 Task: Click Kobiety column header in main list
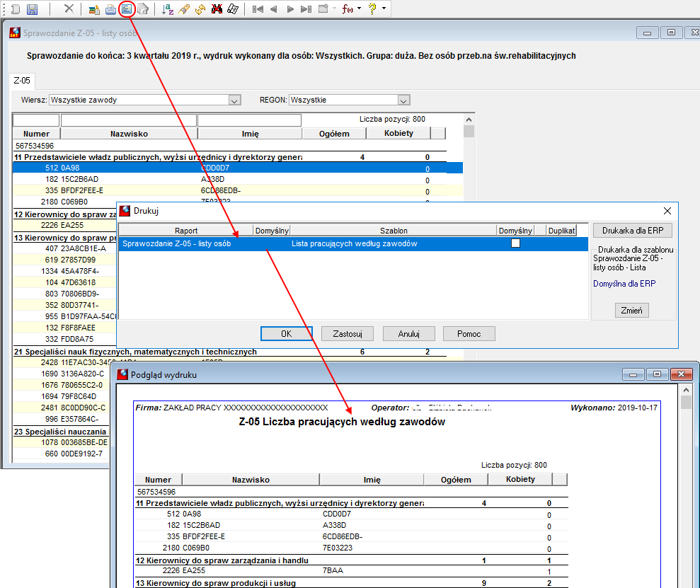pyautogui.click(x=398, y=134)
